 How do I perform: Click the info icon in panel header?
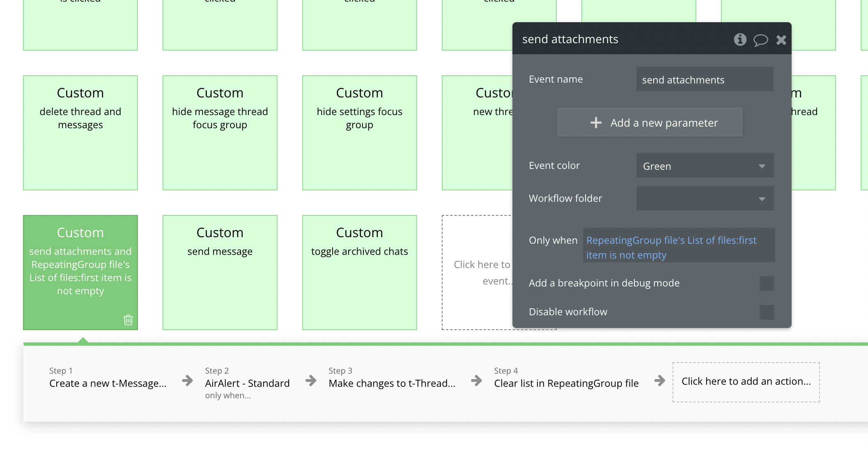740,39
